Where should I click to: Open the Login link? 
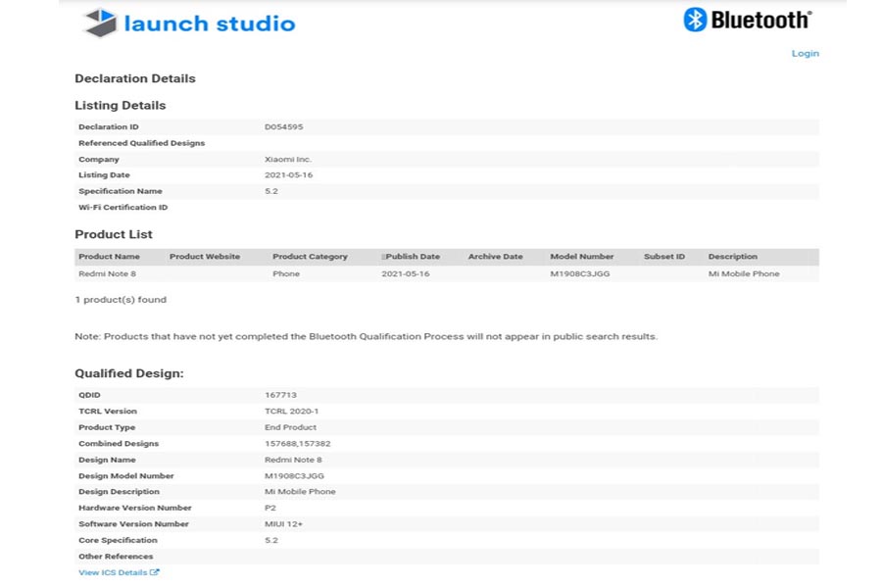806,53
